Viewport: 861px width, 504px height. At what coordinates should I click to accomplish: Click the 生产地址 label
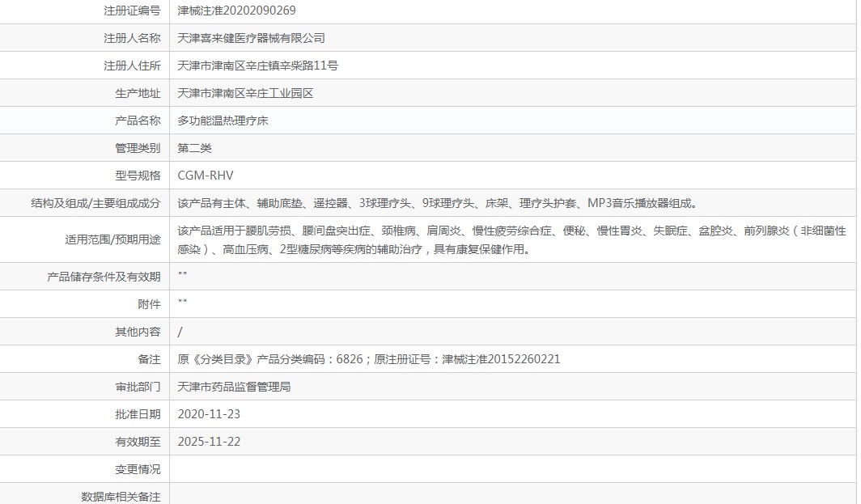(x=138, y=93)
